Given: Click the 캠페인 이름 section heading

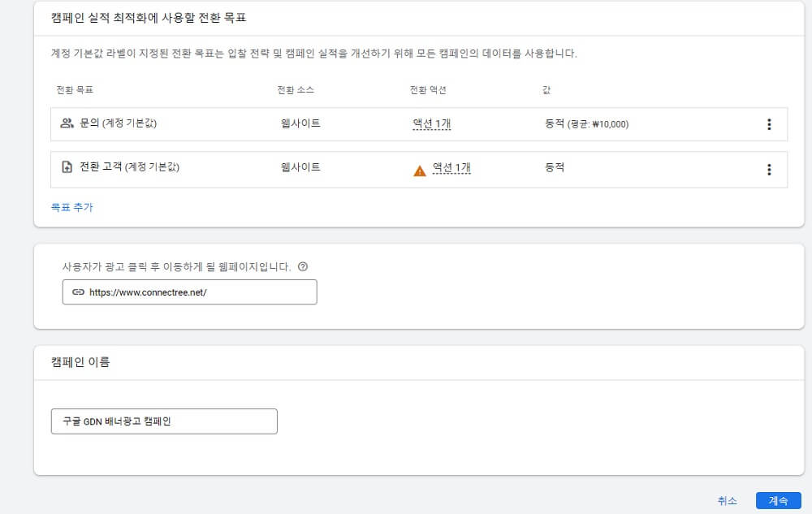Looking at the screenshot, I should pos(80,362).
